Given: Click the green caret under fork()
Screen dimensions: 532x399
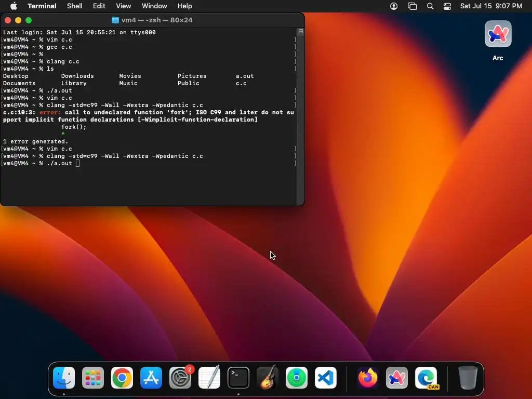Looking at the screenshot, I should tap(63, 134).
